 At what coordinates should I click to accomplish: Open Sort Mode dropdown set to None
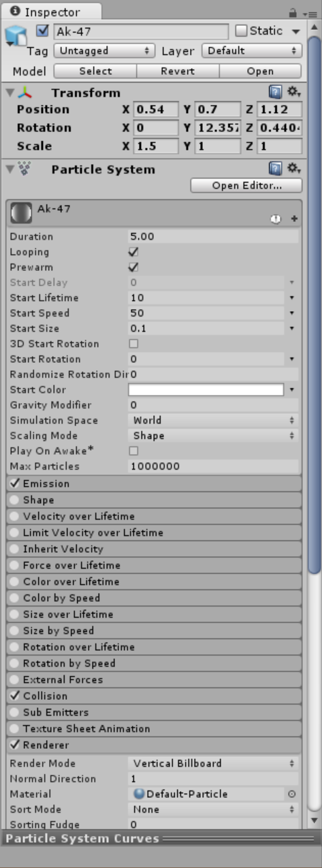pos(213,809)
